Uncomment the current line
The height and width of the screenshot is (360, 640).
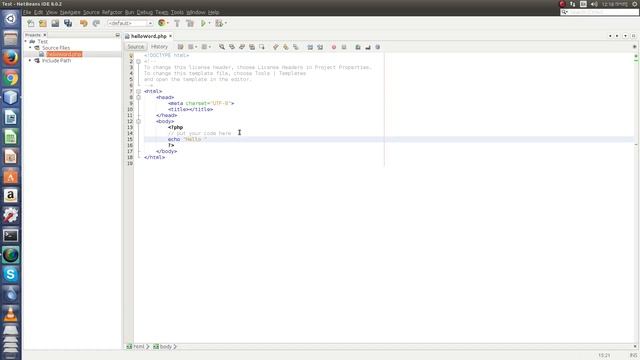click(368, 47)
